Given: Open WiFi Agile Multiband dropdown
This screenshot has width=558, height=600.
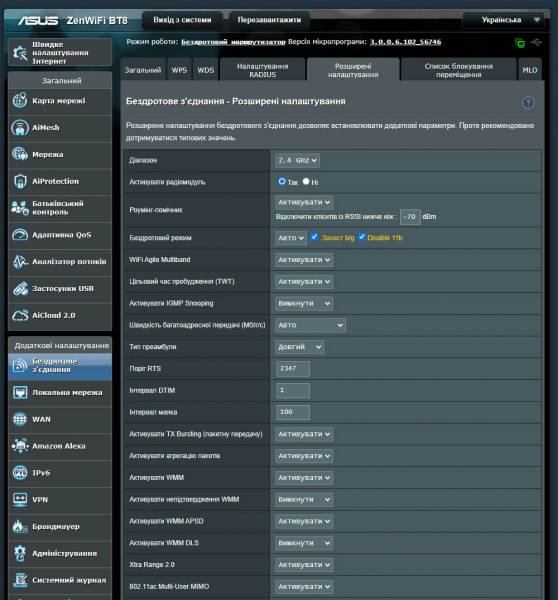Looking at the screenshot, I should pos(304,260).
